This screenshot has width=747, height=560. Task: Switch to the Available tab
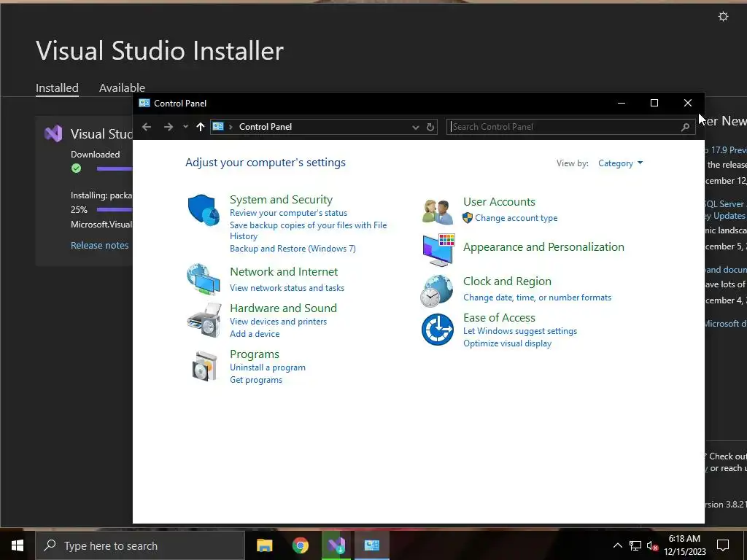coord(122,88)
